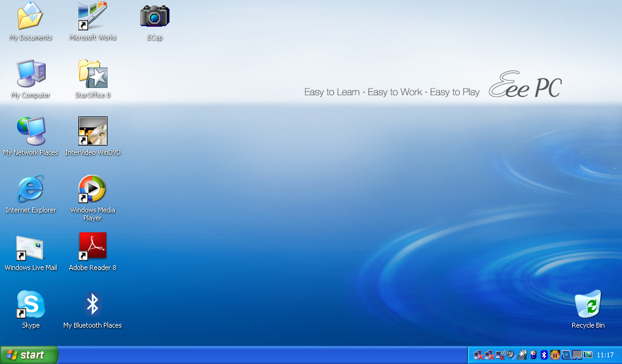Click the gray monitor tray icon
Viewport: 622px width, 364px height.
[x=577, y=355]
